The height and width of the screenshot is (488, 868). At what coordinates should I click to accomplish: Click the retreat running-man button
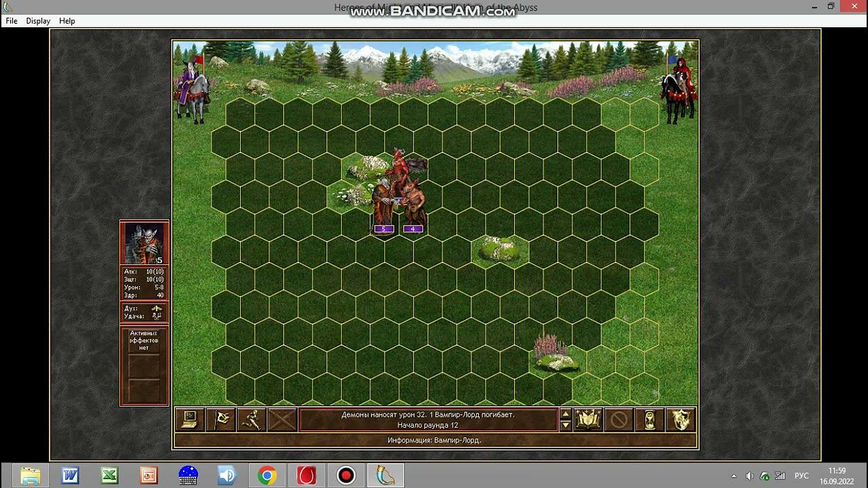tap(251, 420)
